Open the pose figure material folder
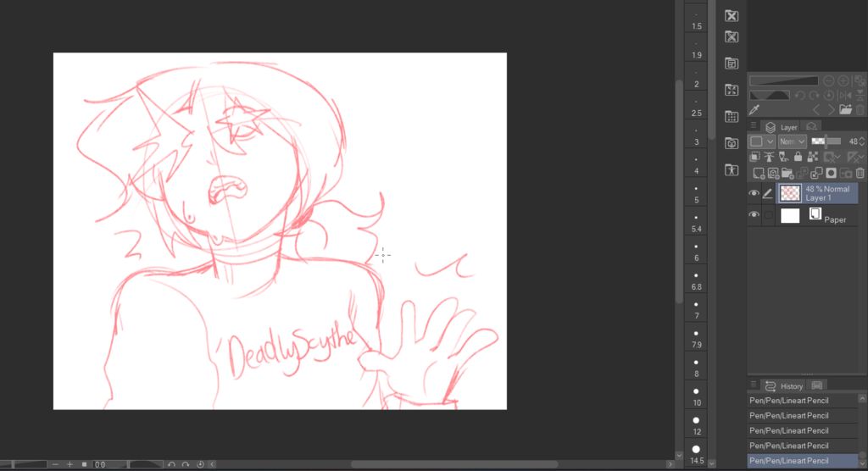868x471 pixels. pos(732,169)
